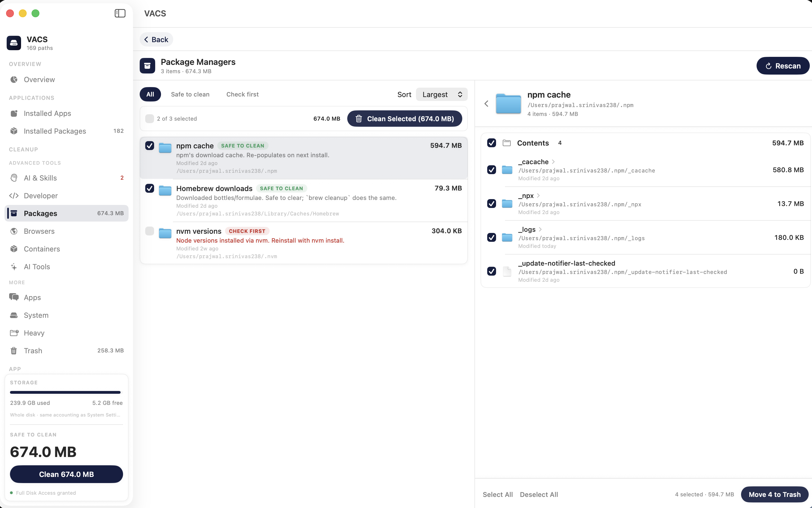Open Heavy folder icon
Screen dimensions: 812x508
pyautogui.click(x=14, y=333)
